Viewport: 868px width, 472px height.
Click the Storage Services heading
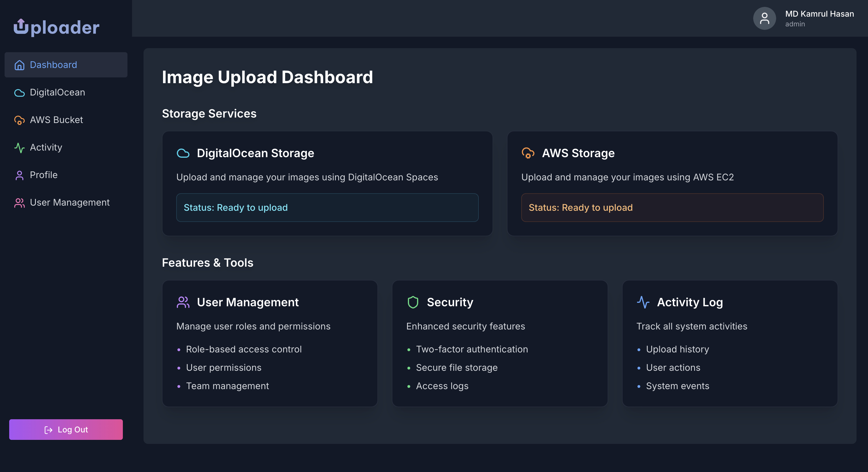(x=209, y=114)
